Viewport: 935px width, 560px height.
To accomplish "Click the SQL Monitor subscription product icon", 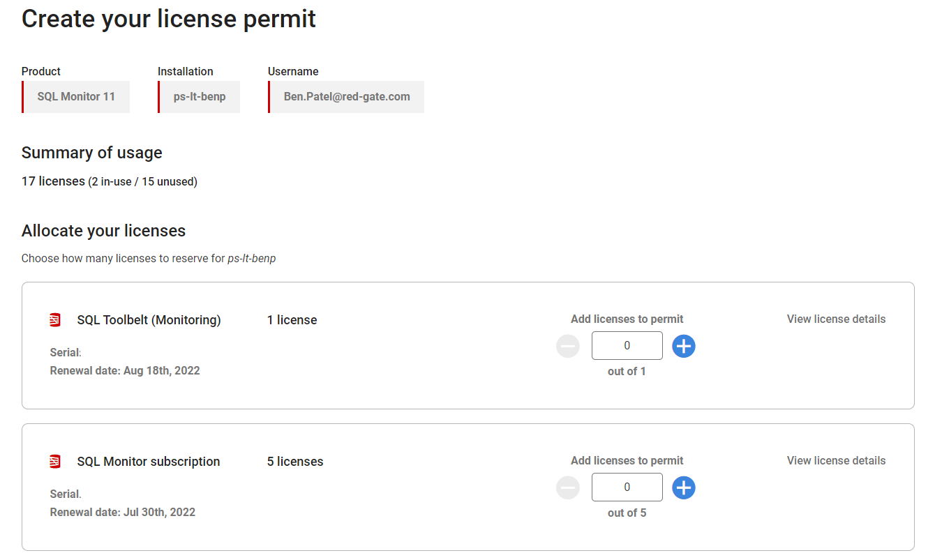I will 55,462.
